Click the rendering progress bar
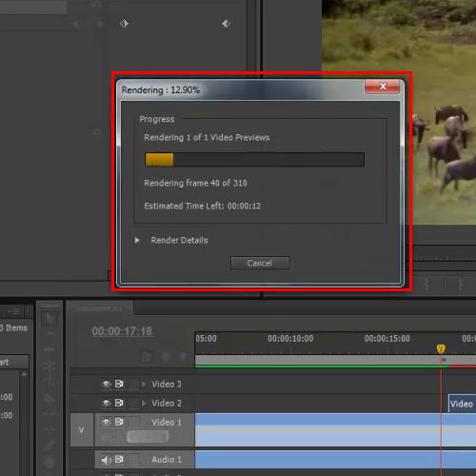 pyautogui.click(x=255, y=160)
